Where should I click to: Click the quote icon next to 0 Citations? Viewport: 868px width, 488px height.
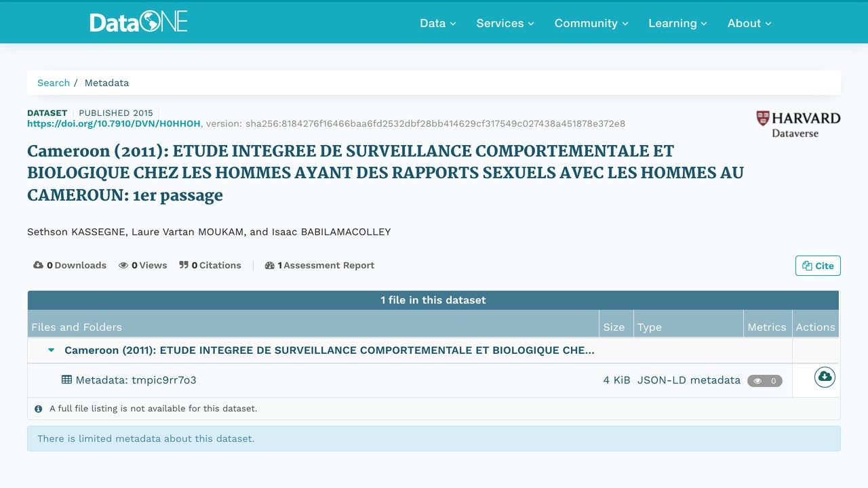point(184,265)
